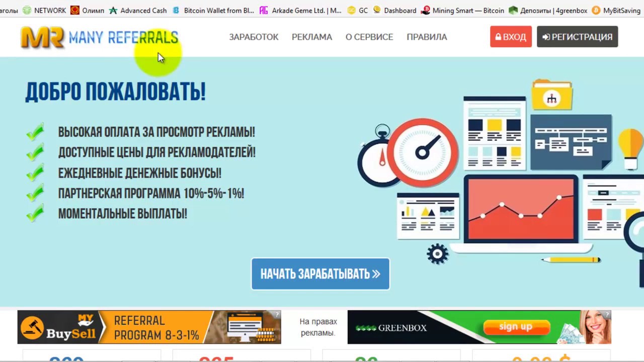Click the checkmark beside Моментальные выплаты
This screenshot has height=362, width=644.
(35, 214)
